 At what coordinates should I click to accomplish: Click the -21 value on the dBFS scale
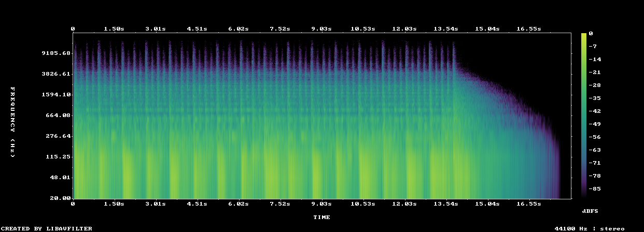(595, 72)
